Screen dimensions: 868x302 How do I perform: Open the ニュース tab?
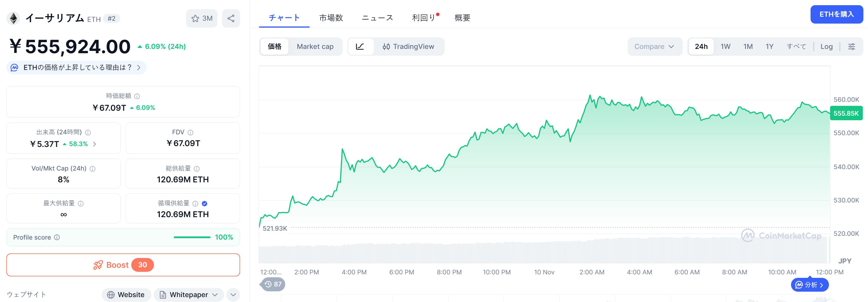pyautogui.click(x=377, y=18)
